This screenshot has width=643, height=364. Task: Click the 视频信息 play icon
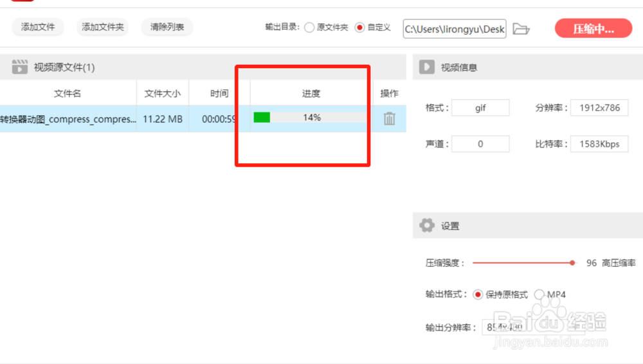click(426, 67)
